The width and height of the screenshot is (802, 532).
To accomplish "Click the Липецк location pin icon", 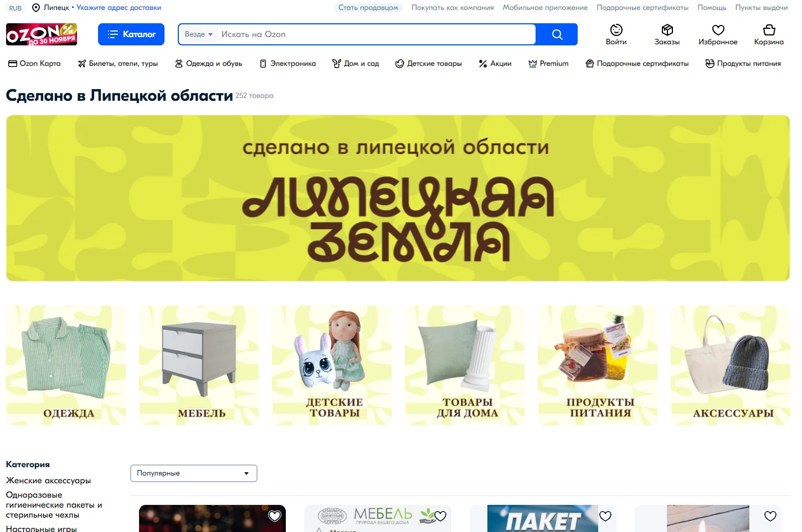I will click(x=36, y=8).
